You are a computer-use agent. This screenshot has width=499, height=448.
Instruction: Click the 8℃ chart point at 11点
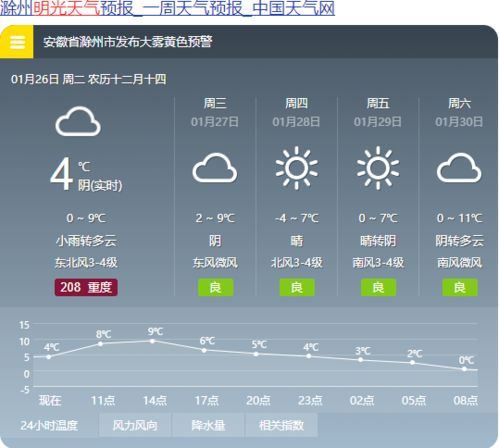(100, 344)
